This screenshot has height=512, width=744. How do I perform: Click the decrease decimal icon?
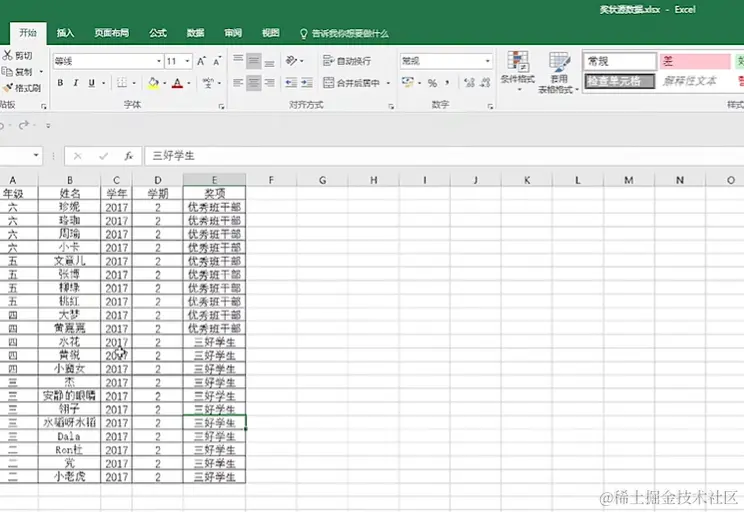click(485, 83)
